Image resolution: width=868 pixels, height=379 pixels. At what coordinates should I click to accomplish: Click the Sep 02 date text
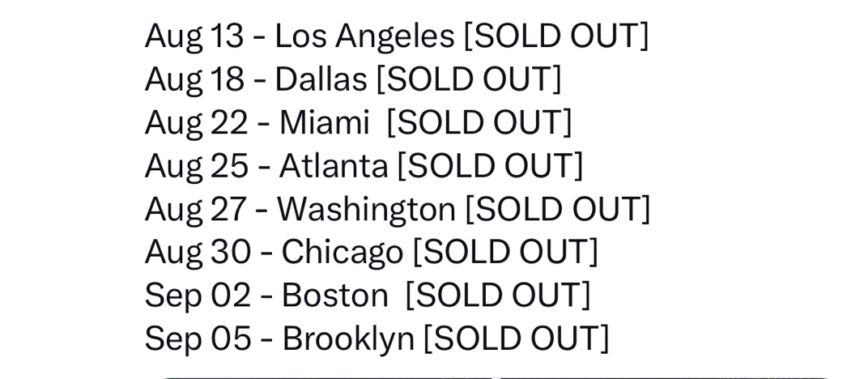click(198, 296)
